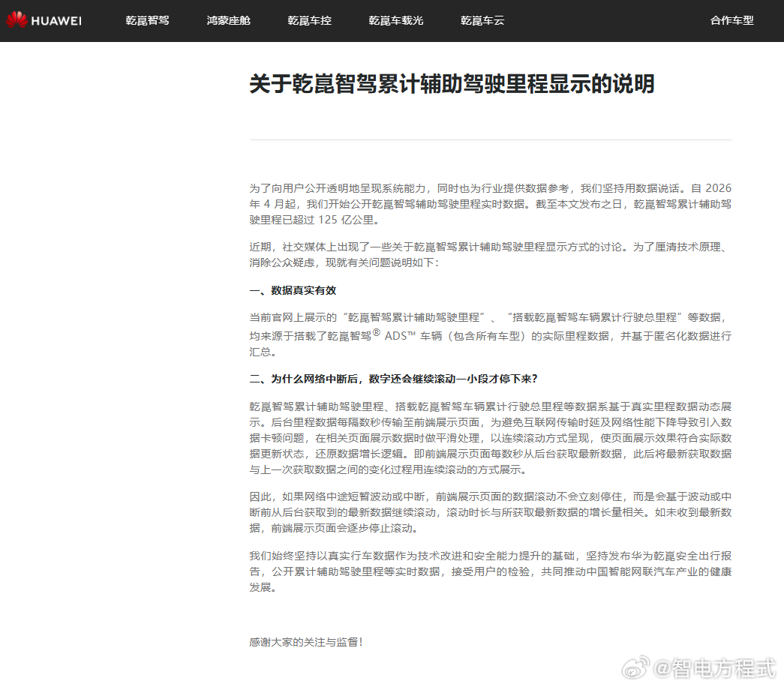The width and height of the screenshot is (784, 687).
Task: Click text 驶里程已超过 125 亿公里
Action: (x=314, y=220)
